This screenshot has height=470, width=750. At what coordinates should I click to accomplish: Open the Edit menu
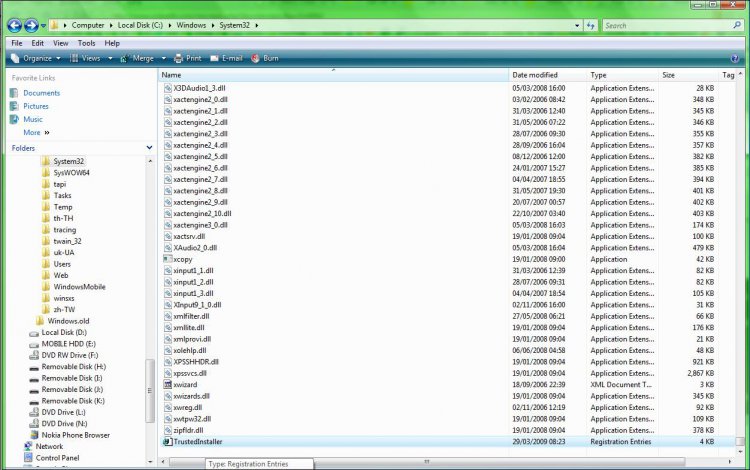coord(37,43)
